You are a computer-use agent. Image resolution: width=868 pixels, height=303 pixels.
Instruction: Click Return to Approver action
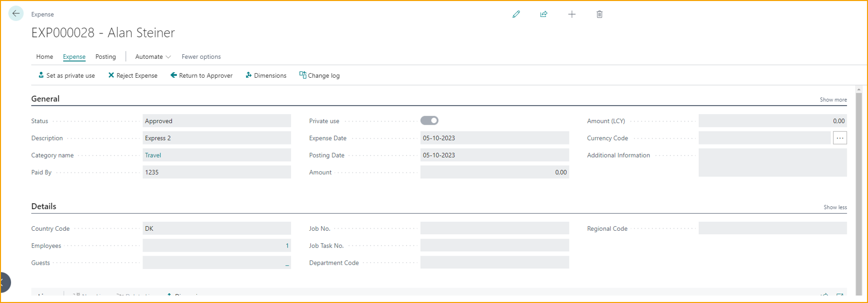click(x=201, y=76)
